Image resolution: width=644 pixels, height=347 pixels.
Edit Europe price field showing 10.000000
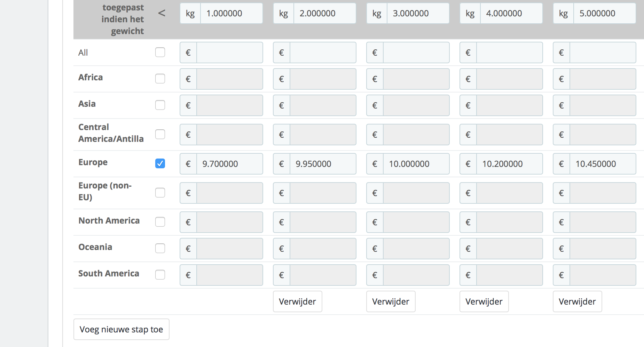(416, 164)
